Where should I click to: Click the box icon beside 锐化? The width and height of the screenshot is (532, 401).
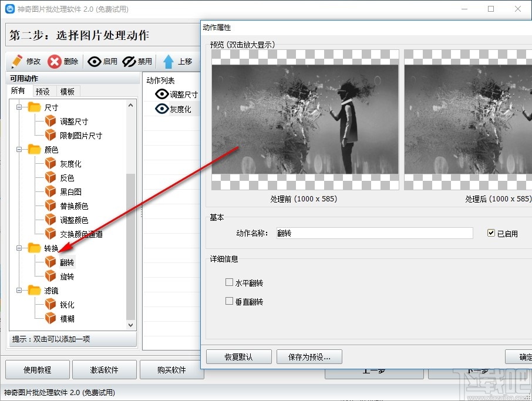(x=50, y=304)
